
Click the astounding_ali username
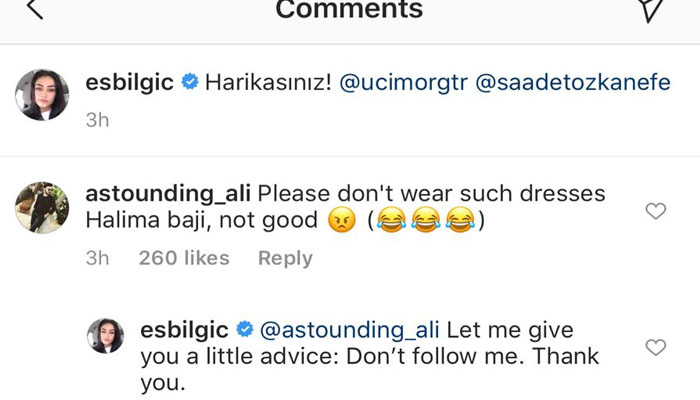coord(168,193)
